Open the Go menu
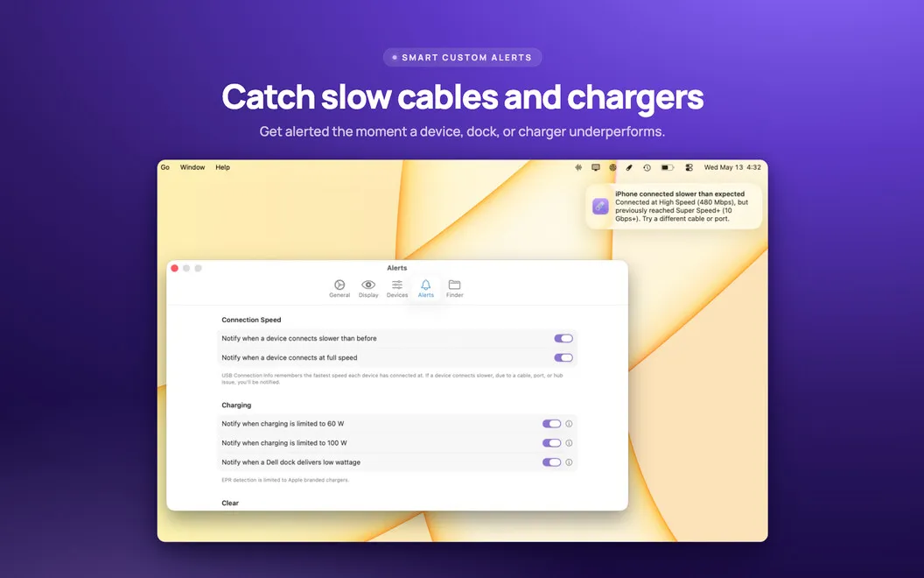The width and height of the screenshot is (924, 578). pos(165,167)
